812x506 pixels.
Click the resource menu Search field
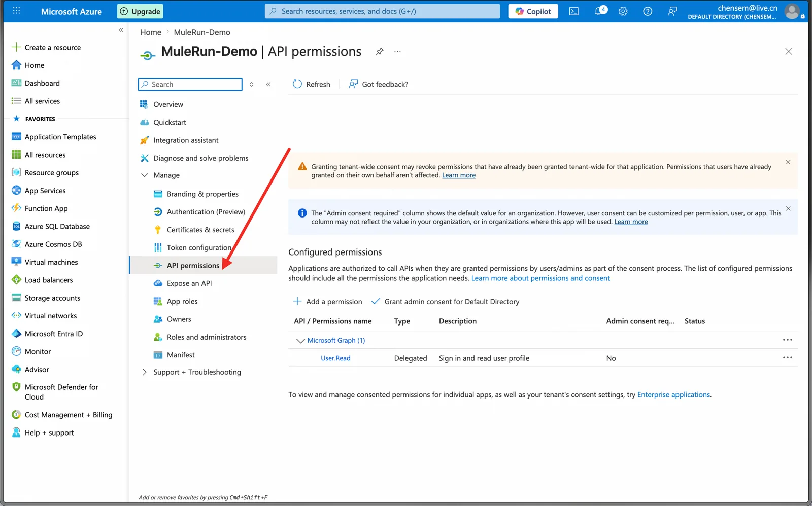pos(190,84)
